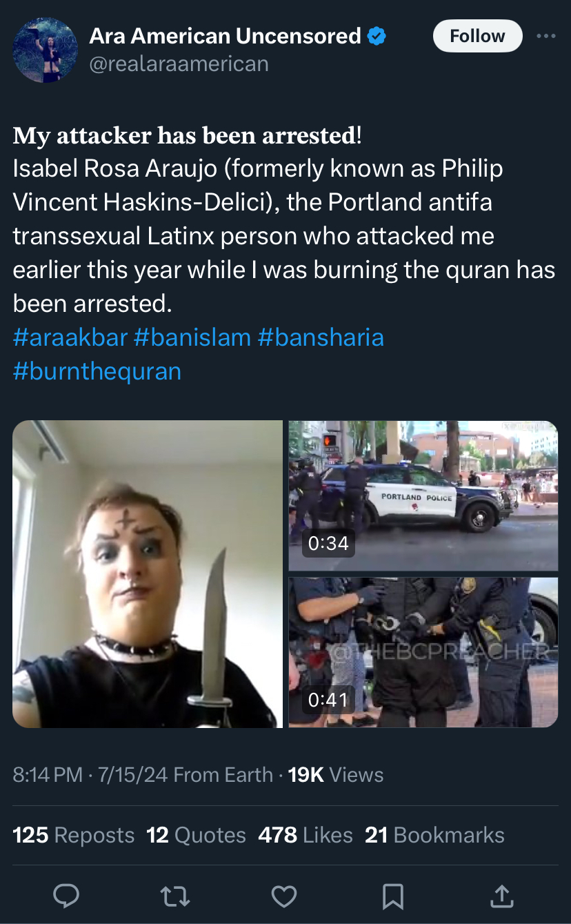571x924 pixels.
Task: View the 125 Reposts list
Action: [73, 835]
